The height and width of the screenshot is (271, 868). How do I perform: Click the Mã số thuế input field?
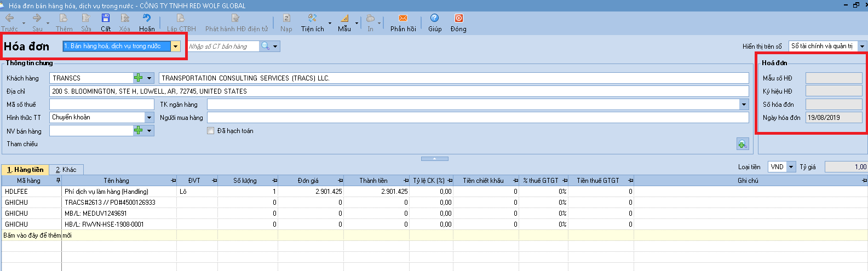pos(102,105)
